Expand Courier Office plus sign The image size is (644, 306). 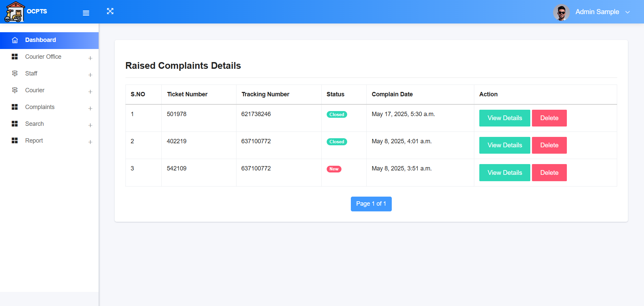coord(90,58)
